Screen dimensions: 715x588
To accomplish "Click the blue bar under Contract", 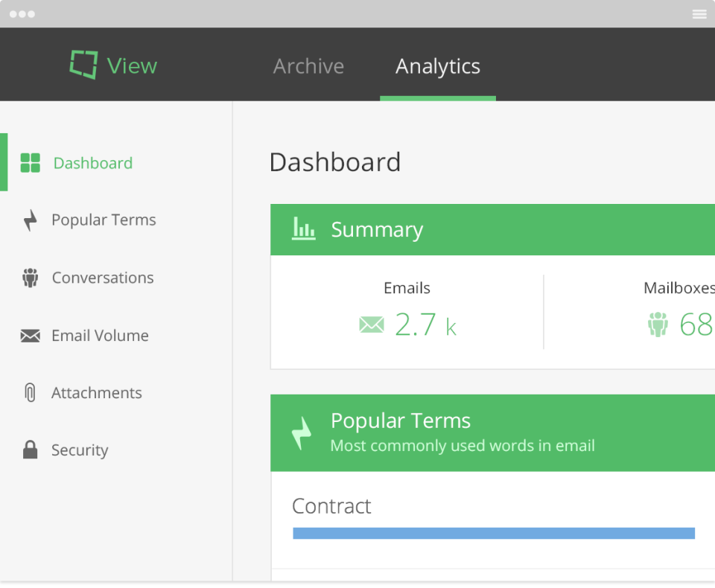I will point(493,533).
